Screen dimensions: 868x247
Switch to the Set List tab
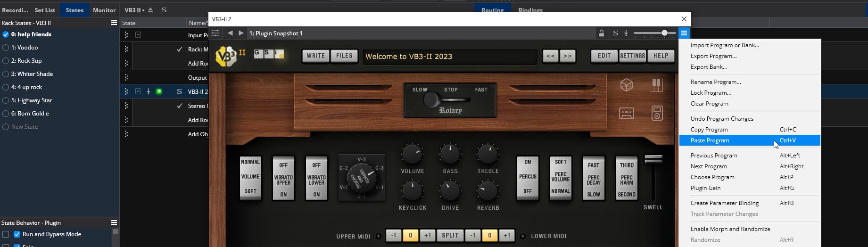(x=45, y=10)
